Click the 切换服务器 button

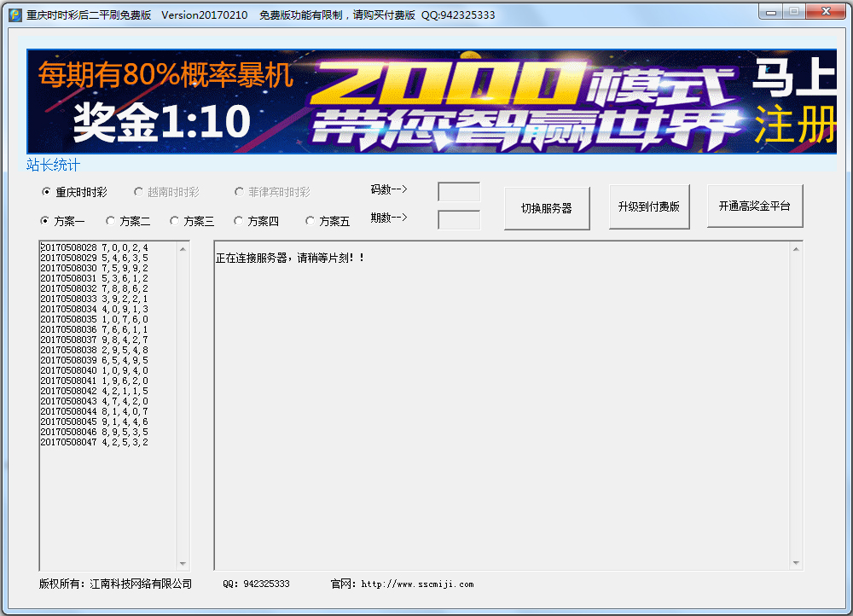click(547, 208)
